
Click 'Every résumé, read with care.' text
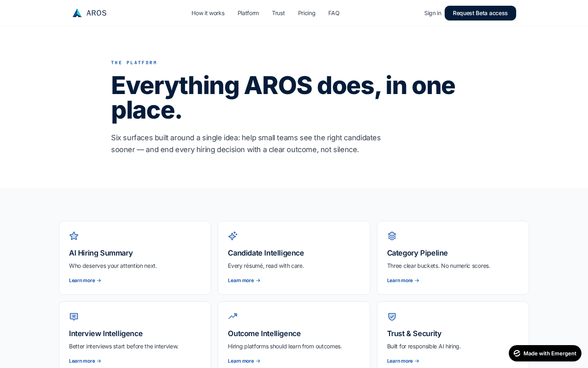coord(266,266)
